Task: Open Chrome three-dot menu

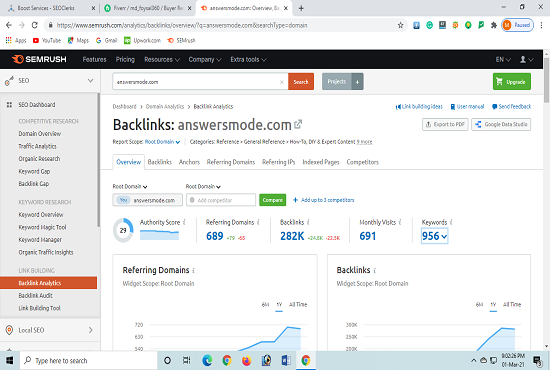Action: [541, 25]
